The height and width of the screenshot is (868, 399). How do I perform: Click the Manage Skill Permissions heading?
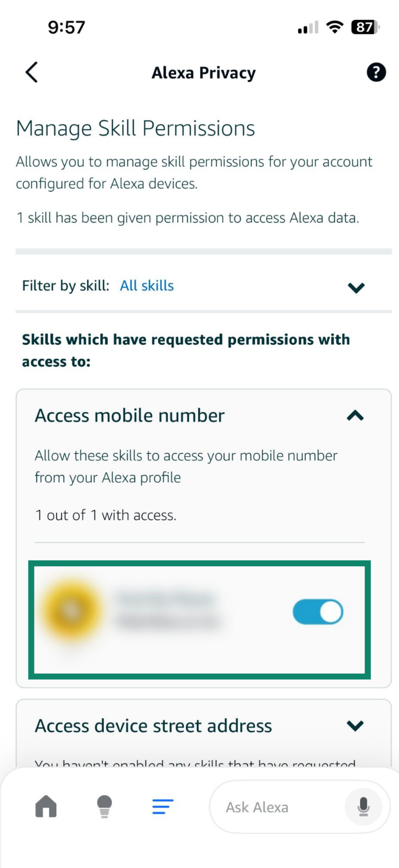coord(135,128)
